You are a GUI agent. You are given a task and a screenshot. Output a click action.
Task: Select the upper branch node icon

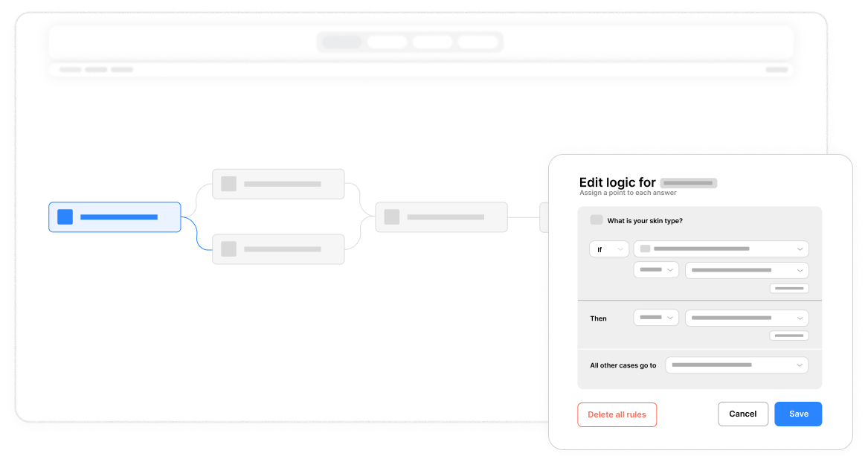click(x=228, y=184)
